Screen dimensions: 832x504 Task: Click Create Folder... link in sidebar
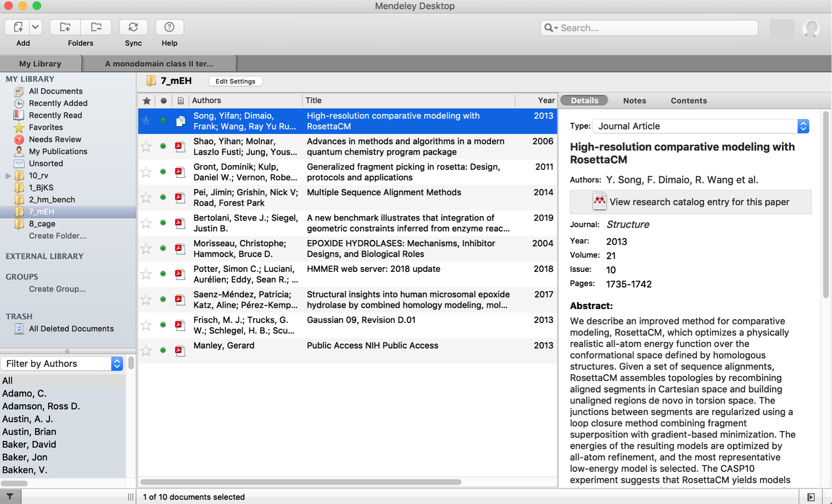click(57, 236)
